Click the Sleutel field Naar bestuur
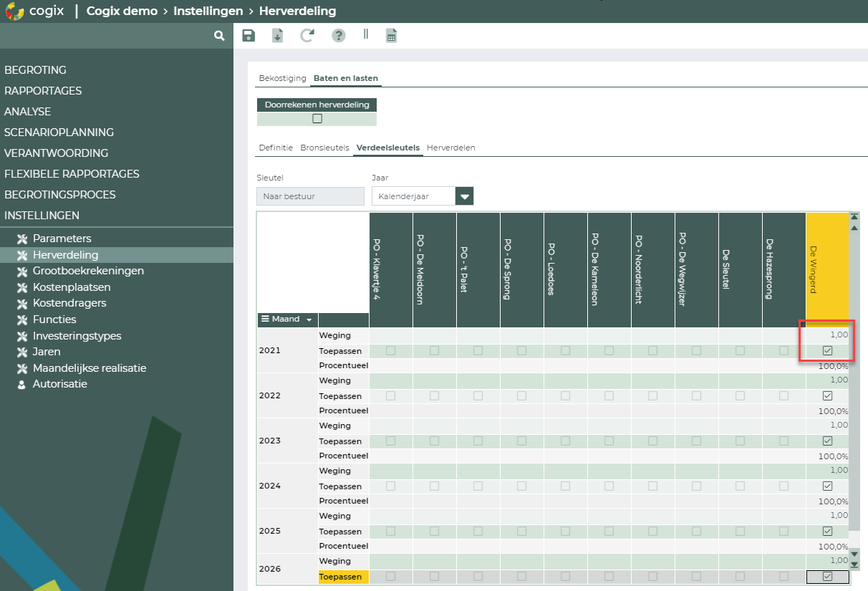Image resolution: width=868 pixels, height=591 pixels. pyautogui.click(x=310, y=196)
